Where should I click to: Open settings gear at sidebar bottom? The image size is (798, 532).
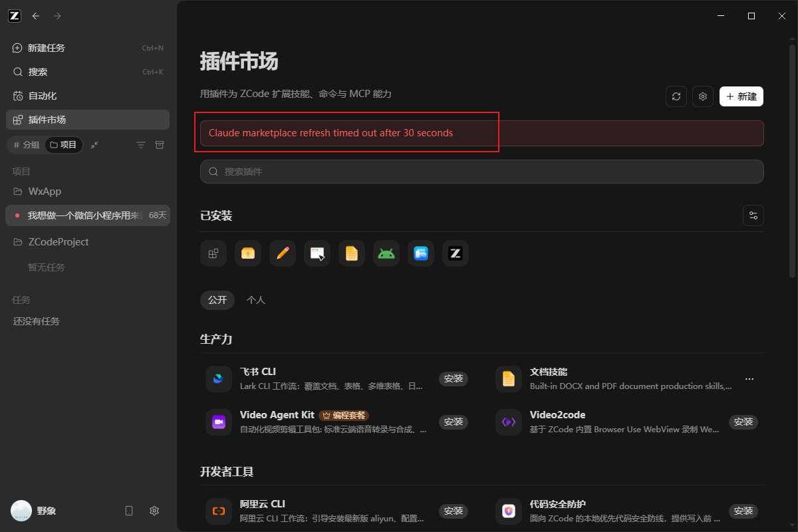154,511
